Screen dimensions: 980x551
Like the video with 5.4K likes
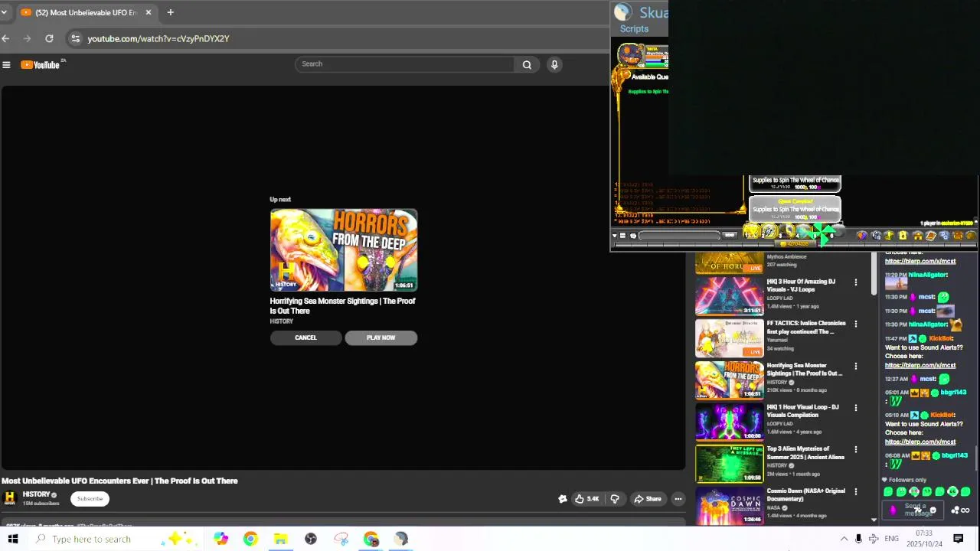pos(587,499)
